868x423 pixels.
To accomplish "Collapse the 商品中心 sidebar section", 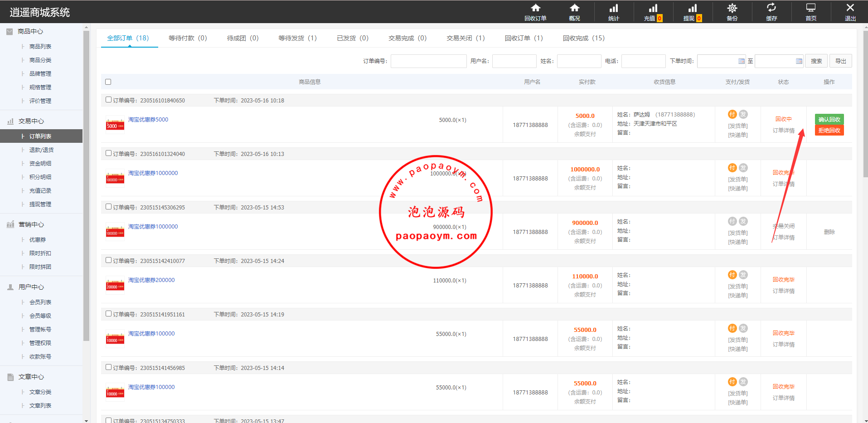I will tap(30, 31).
